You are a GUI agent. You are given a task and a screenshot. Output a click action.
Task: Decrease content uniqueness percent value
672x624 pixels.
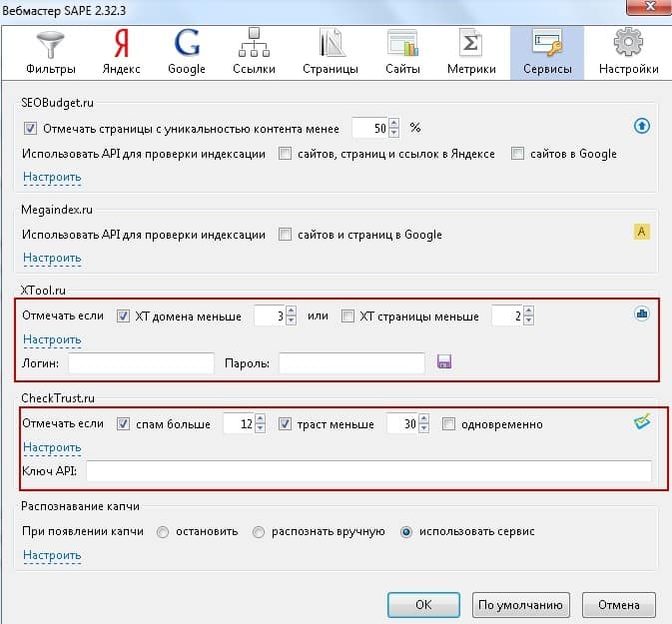tap(393, 133)
